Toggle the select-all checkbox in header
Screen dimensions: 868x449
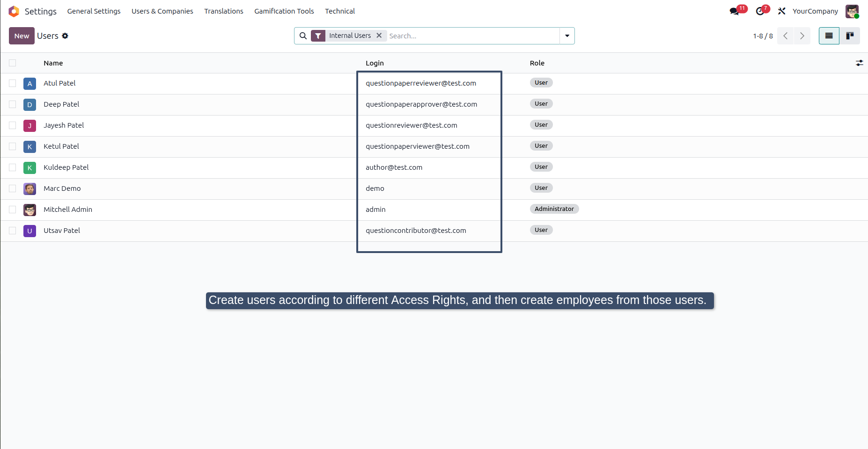click(13, 63)
